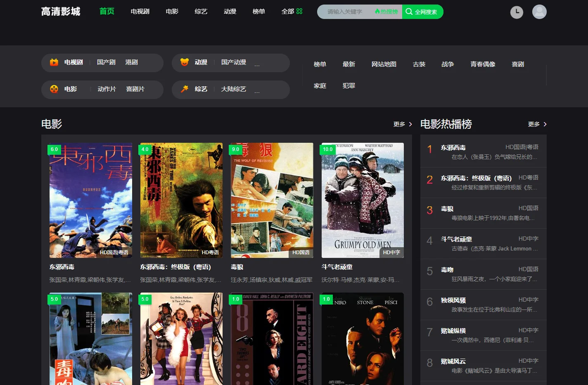This screenshot has height=385, width=588.
Task: Open 毒狼 poster rated 9.0
Action: pos(272,201)
